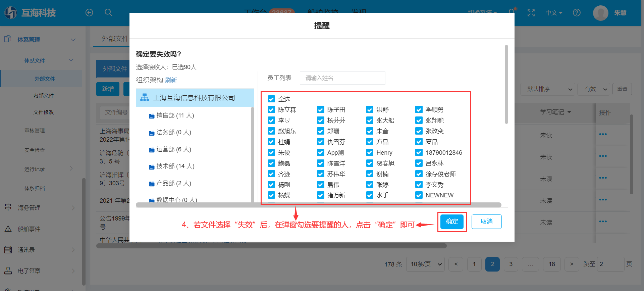Click the back arrow icon in header
644x291 pixels.
[x=89, y=13]
